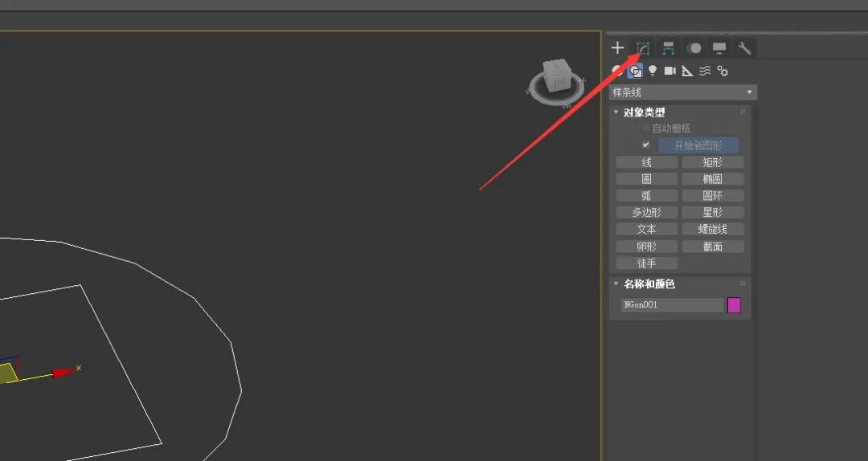Choose the 螺旋线 shape button

[713, 229]
